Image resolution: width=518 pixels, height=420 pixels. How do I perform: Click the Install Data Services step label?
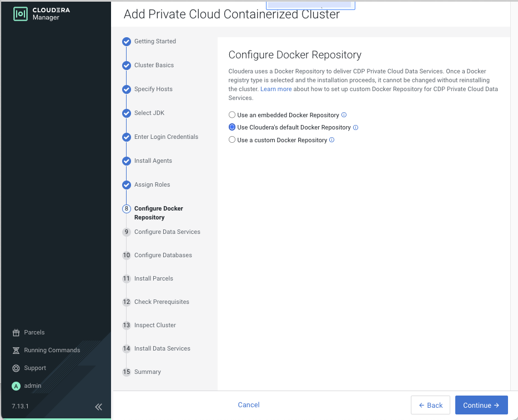(162, 349)
